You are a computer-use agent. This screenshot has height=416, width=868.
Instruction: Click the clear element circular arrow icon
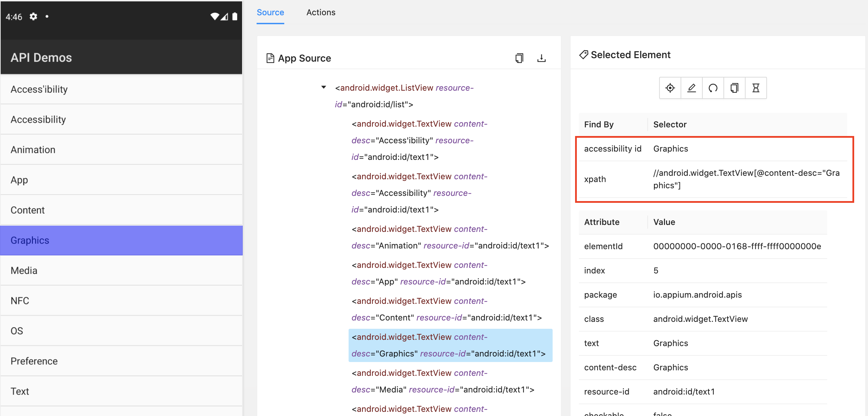pos(713,88)
